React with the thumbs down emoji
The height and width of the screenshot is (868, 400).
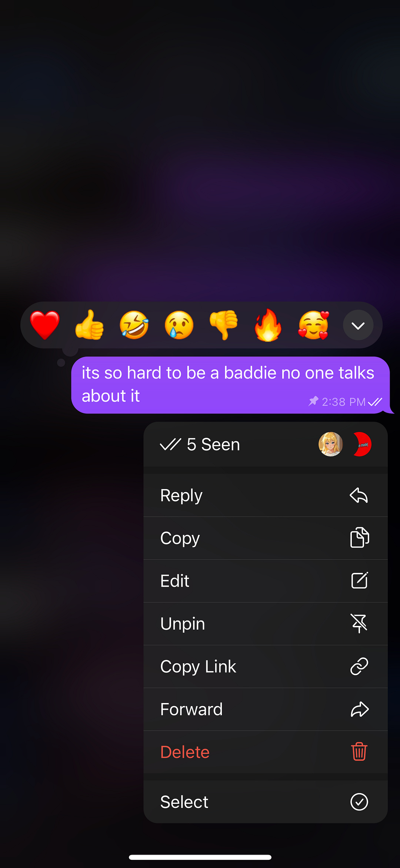[224, 325]
